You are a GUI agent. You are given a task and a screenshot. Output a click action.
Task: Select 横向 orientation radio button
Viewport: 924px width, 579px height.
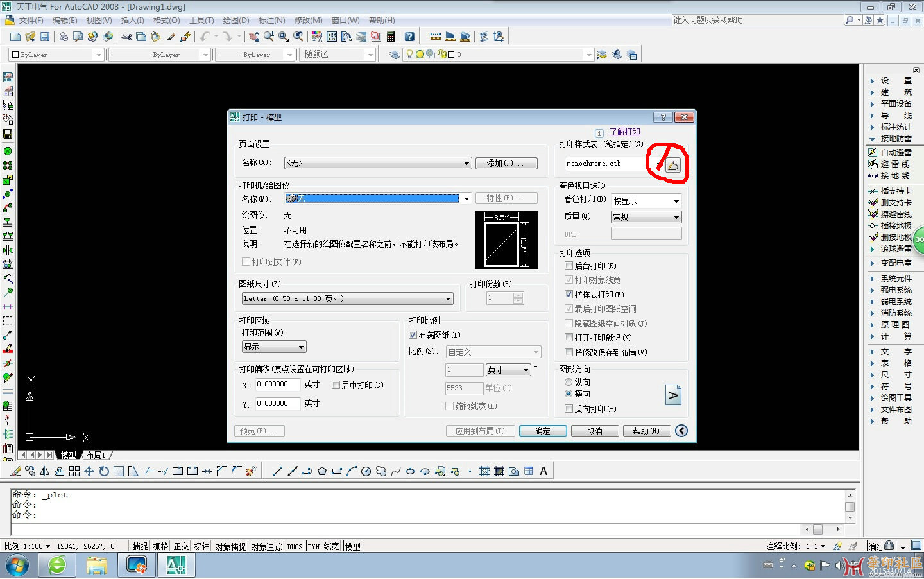click(569, 393)
